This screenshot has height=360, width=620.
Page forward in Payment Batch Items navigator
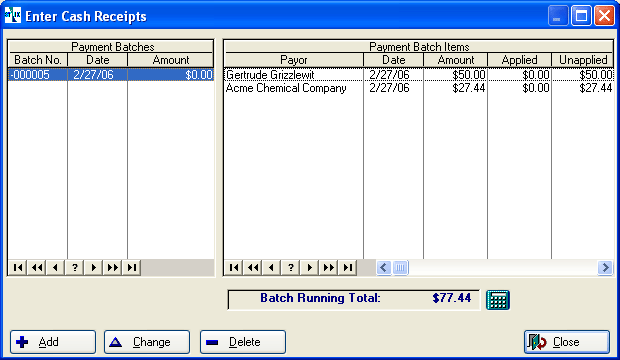(329, 268)
